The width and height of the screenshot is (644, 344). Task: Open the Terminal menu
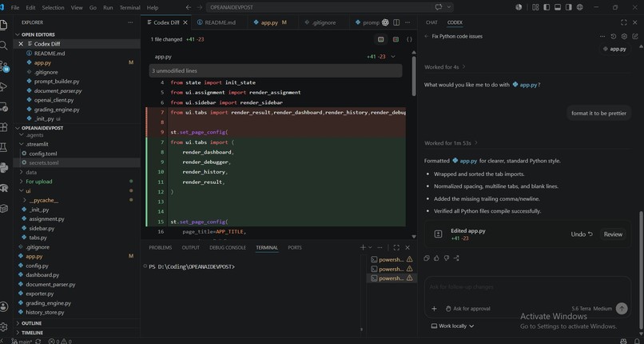[x=129, y=7]
